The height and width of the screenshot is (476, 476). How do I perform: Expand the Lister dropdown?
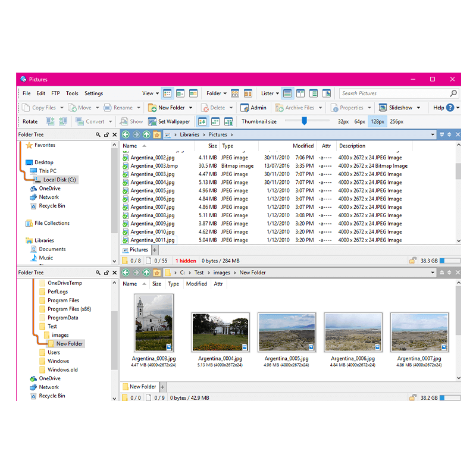click(x=270, y=93)
